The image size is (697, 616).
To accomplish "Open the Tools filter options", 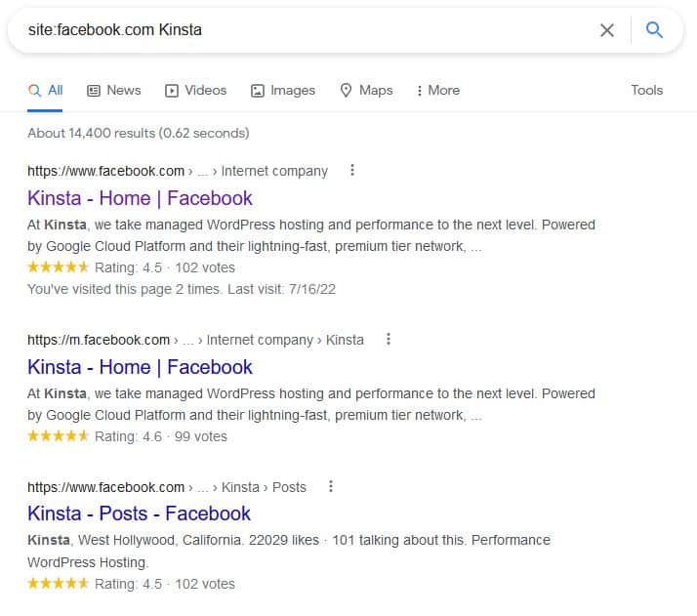I will tap(646, 90).
